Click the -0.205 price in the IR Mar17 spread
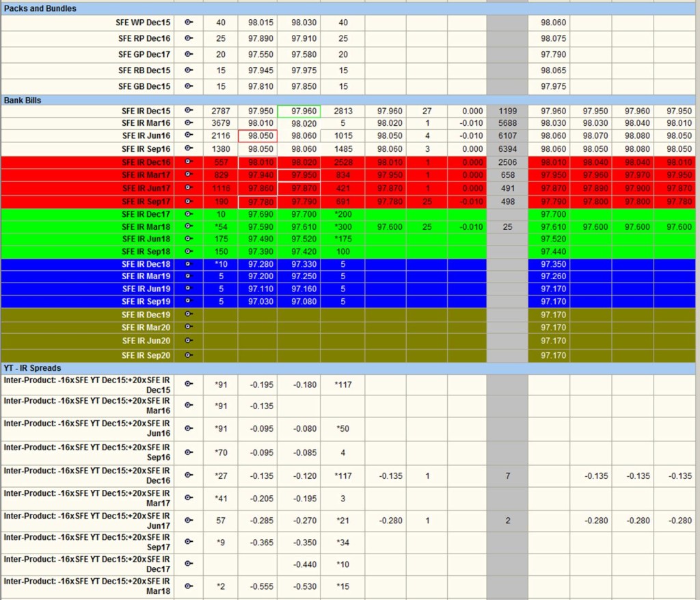This screenshot has height=600, width=700. [262, 498]
